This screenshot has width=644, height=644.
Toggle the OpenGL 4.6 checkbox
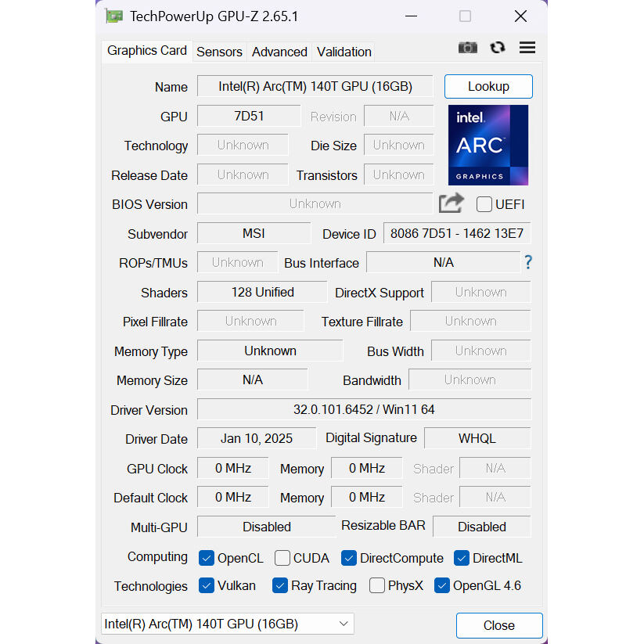coord(441,585)
